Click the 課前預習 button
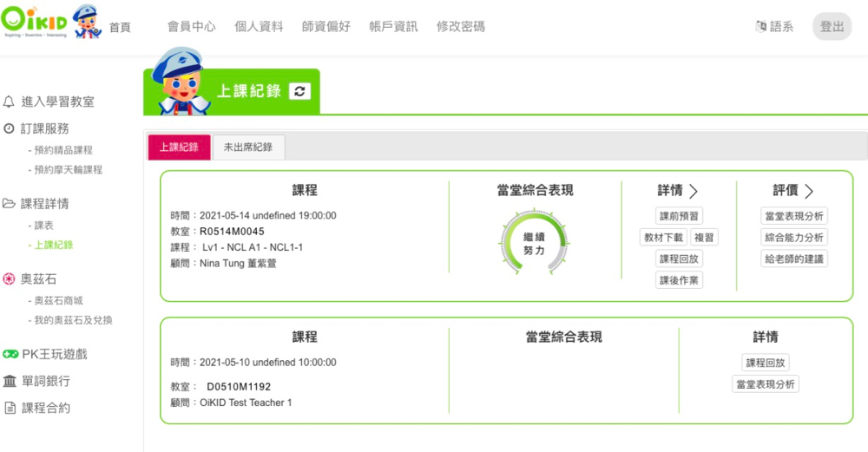 (679, 216)
